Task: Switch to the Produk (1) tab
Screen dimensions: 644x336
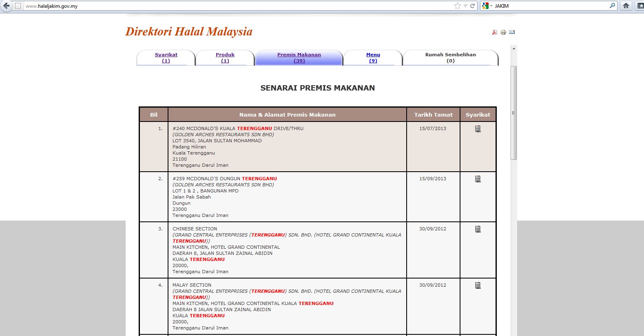Action: tap(225, 57)
